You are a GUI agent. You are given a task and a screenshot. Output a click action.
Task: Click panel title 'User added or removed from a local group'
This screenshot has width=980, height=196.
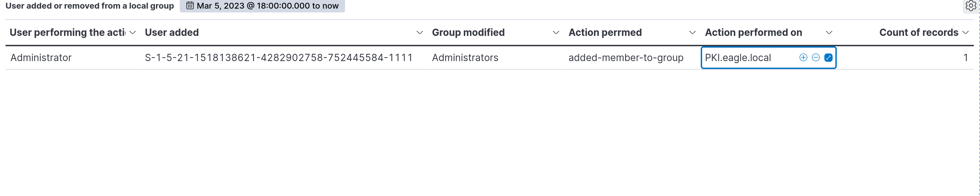pos(90,6)
